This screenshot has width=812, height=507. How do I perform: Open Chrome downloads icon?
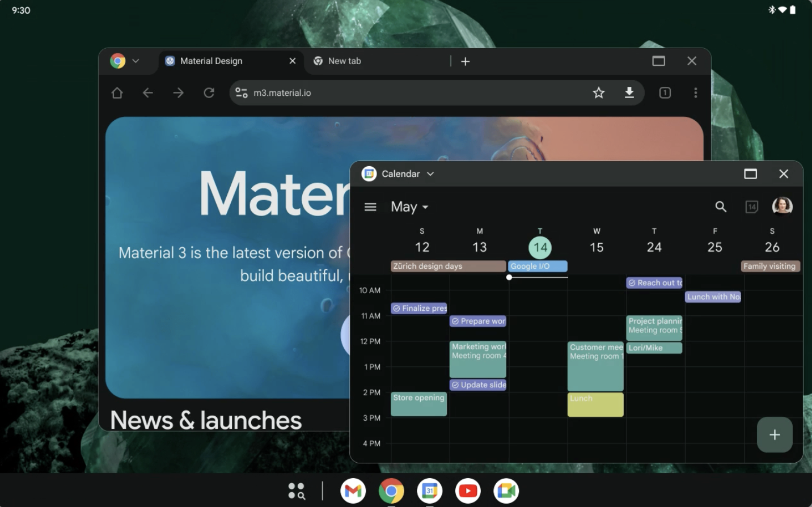click(x=629, y=92)
